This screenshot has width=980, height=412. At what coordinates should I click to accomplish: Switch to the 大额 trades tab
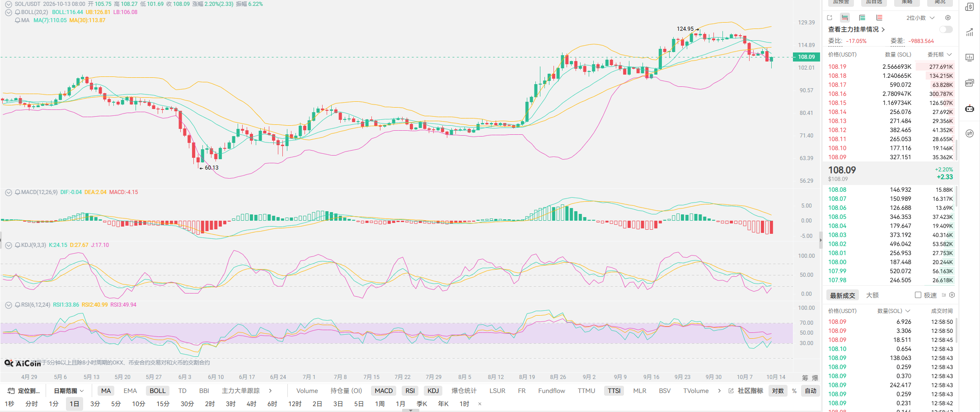click(x=872, y=295)
